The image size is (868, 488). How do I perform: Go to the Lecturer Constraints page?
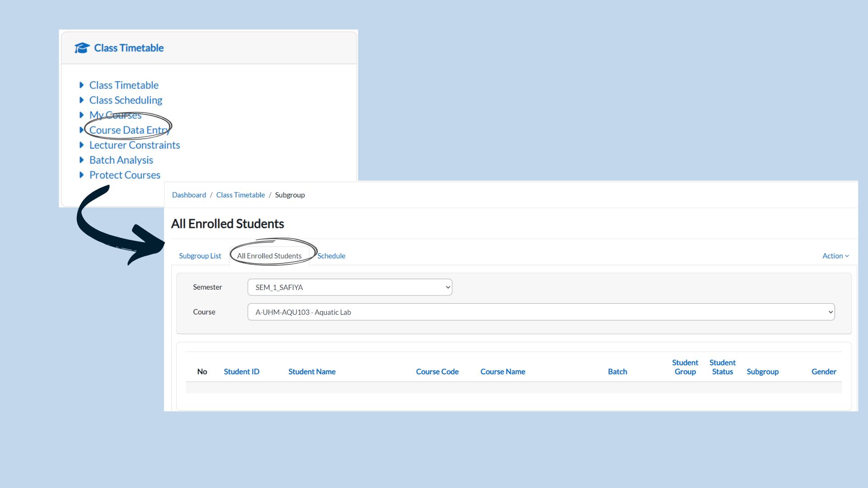(134, 145)
